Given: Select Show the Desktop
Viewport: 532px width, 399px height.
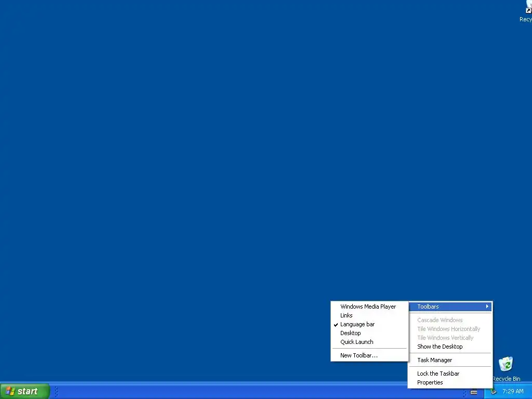Looking at the screenshot, I should (450, 347).
